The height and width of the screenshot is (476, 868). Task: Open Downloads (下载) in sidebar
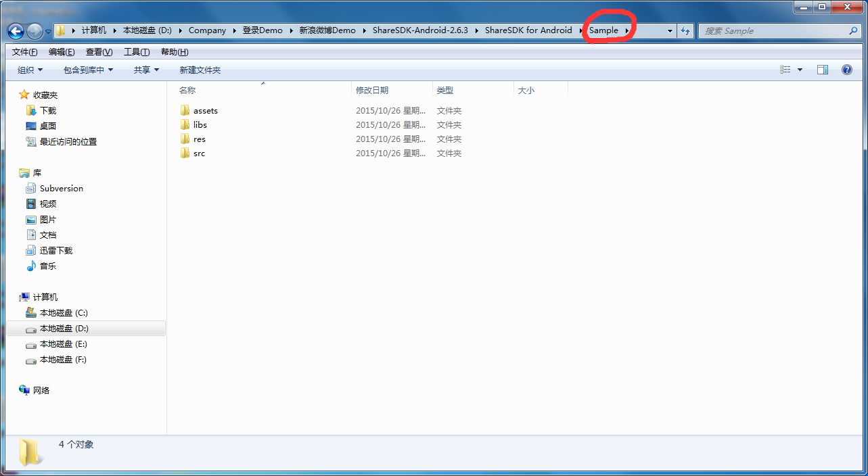point(41,110)
